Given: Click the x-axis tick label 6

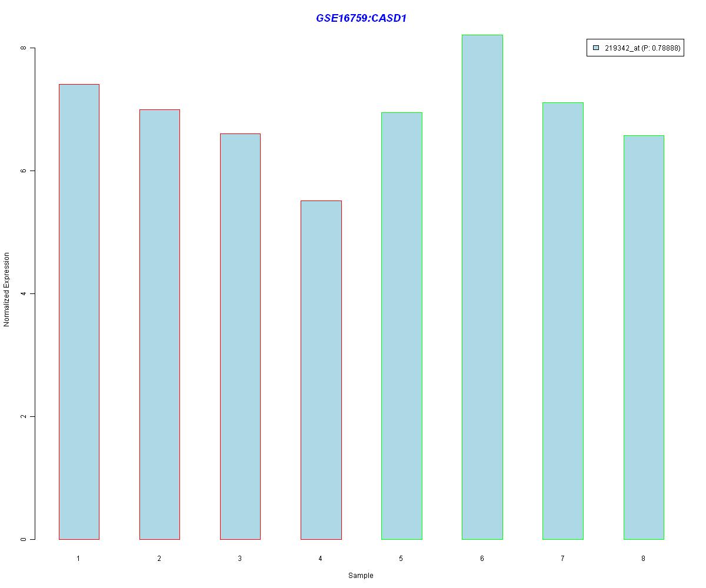Looking at the screenshot, I should point(482,558).
